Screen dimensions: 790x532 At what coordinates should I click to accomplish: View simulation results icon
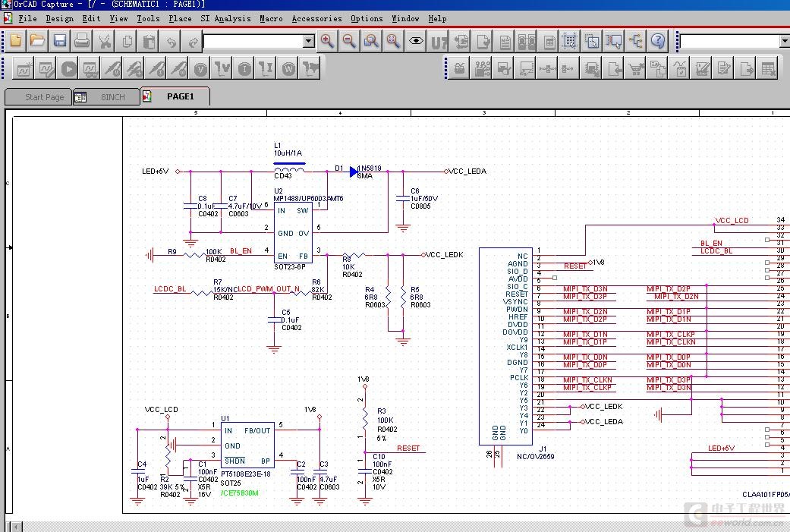tap(91, 68)
